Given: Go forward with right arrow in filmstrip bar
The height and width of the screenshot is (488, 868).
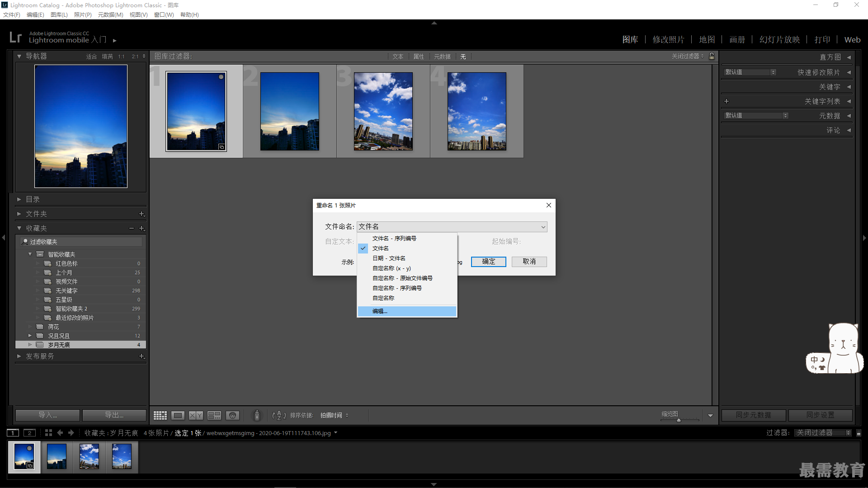Looking at the screenshot, I should click(x=71, y=433).
